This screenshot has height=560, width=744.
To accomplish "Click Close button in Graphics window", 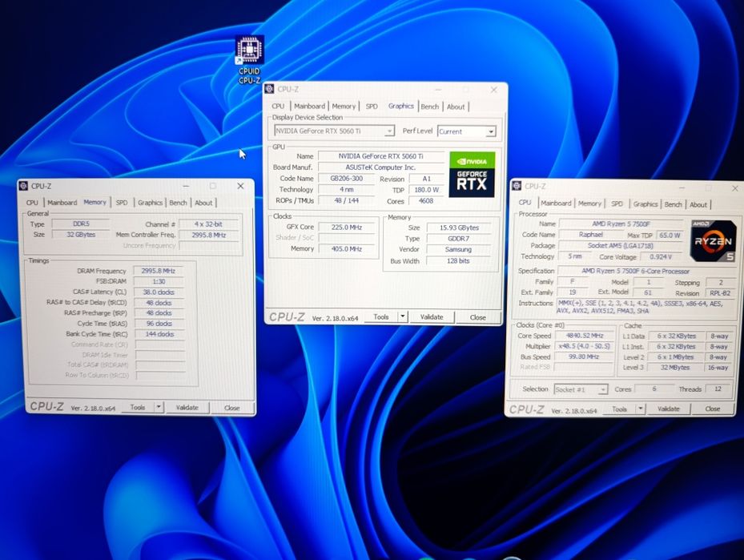I will (478, 317).
